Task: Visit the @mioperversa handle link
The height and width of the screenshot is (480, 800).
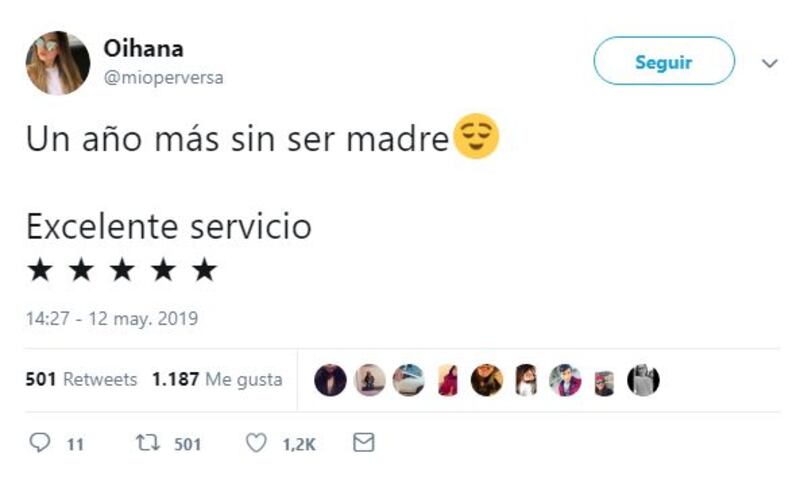Action: point(163,78)
